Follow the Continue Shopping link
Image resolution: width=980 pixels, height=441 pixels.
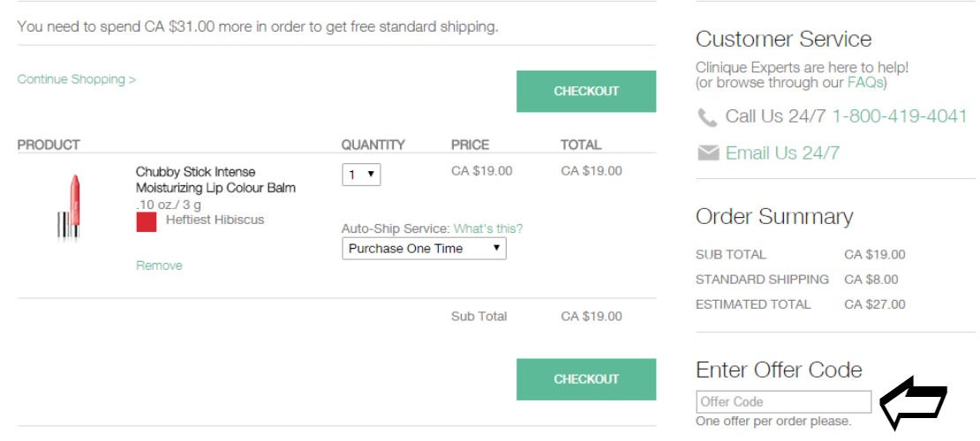point(76,79)
